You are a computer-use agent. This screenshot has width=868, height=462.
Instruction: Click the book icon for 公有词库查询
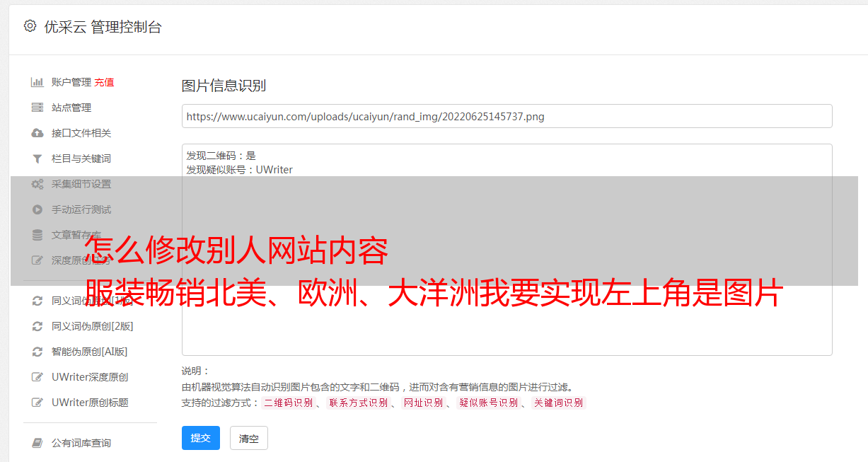pyautogui.click(x=37, y=443)
